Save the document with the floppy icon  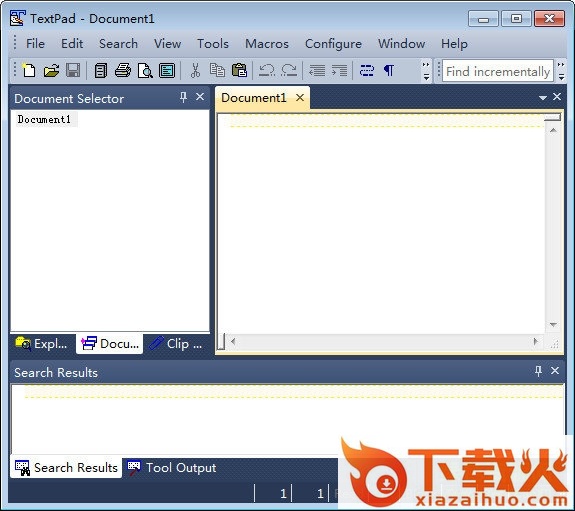73,70
